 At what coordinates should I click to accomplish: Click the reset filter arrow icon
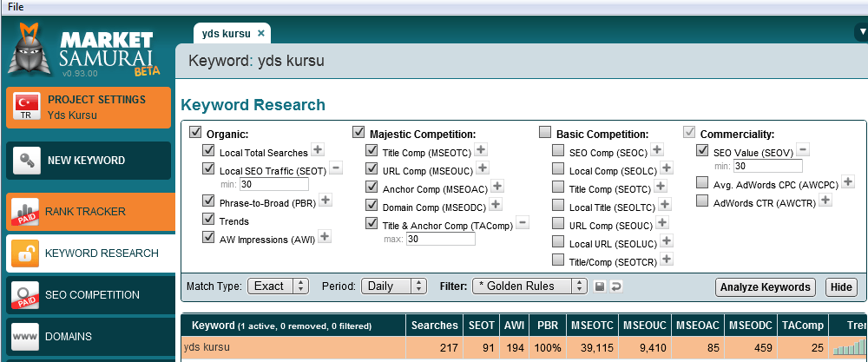[x=616, y=286]
